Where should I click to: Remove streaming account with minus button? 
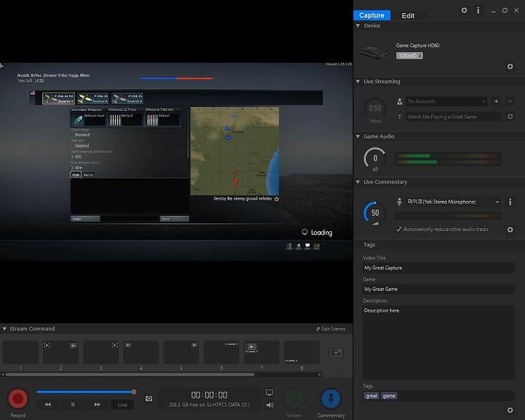510,101
